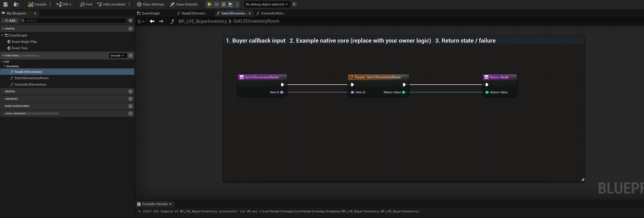Select the CommitLVEInventory function

click(30, 84)
